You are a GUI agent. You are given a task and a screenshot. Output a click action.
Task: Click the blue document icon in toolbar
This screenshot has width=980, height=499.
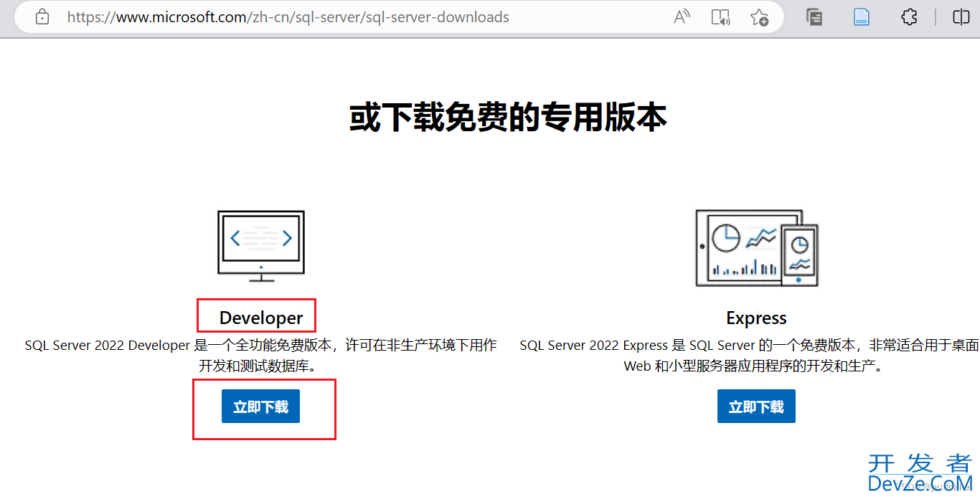pyautogui.click(x=862, y=17)
